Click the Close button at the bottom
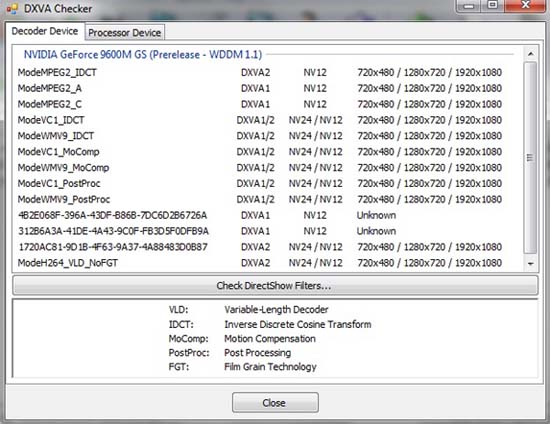 [x=275, y=402]
